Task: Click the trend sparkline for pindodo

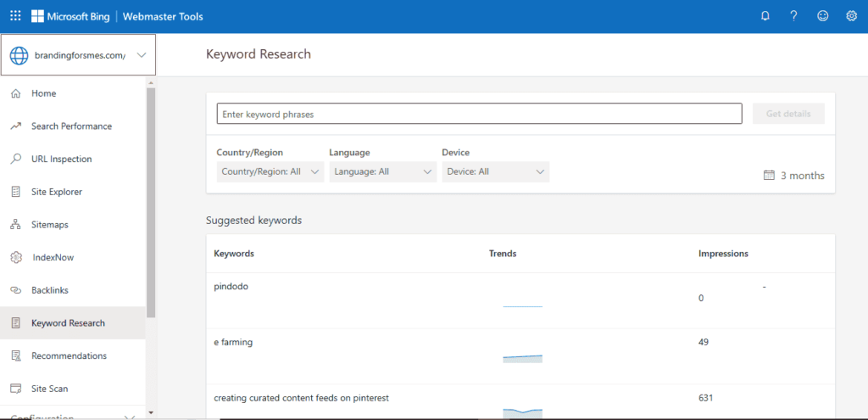Action: coord(522,306)
